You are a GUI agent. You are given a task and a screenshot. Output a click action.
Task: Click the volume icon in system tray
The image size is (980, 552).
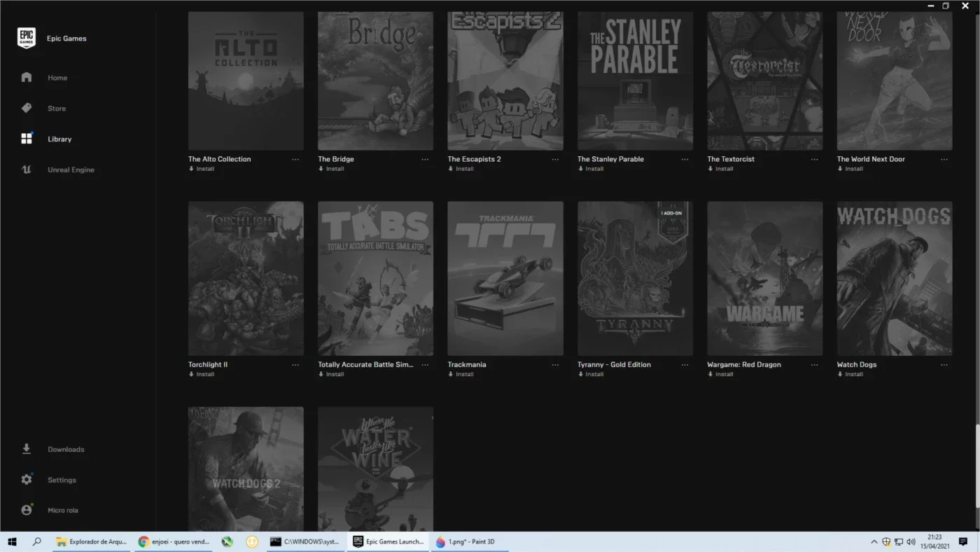tap(911, 541)
